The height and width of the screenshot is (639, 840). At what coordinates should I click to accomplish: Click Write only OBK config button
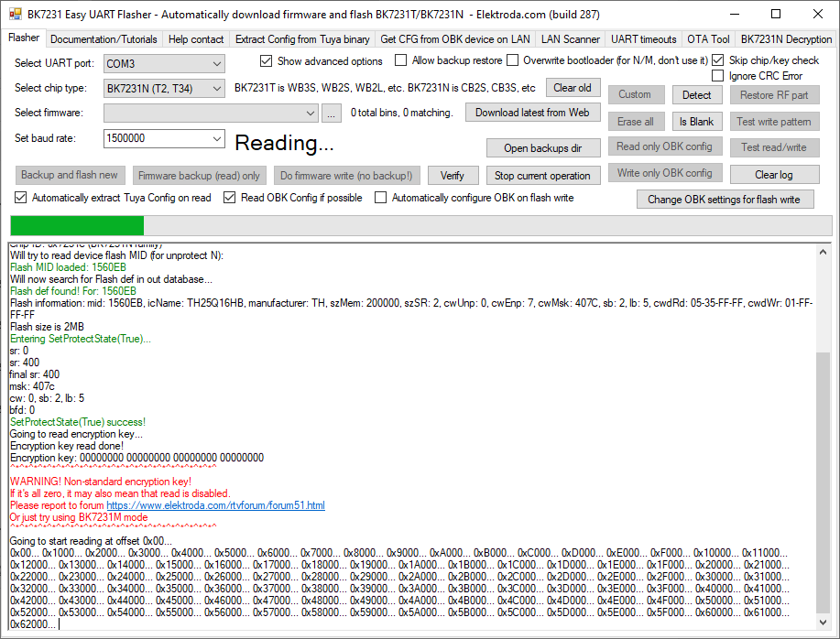pyautogui.click(x=665, y=173)
